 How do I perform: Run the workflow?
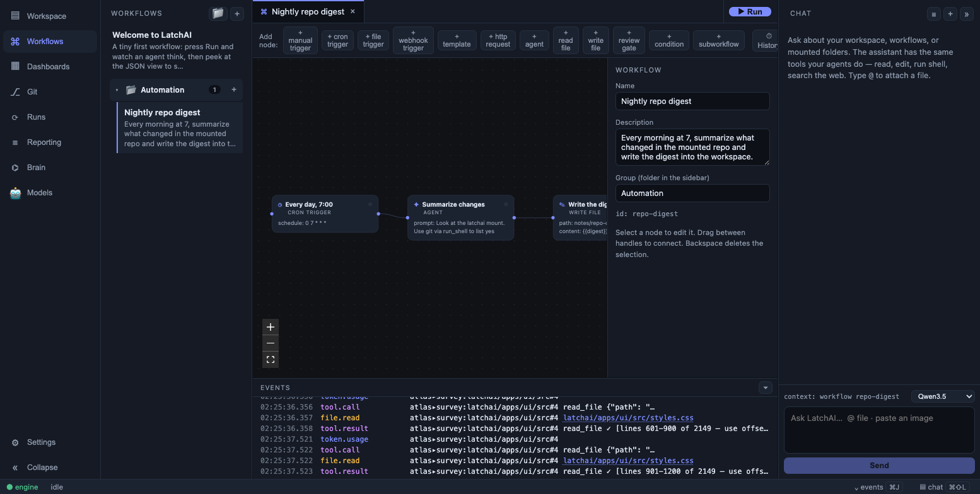[x=750, y=11]
